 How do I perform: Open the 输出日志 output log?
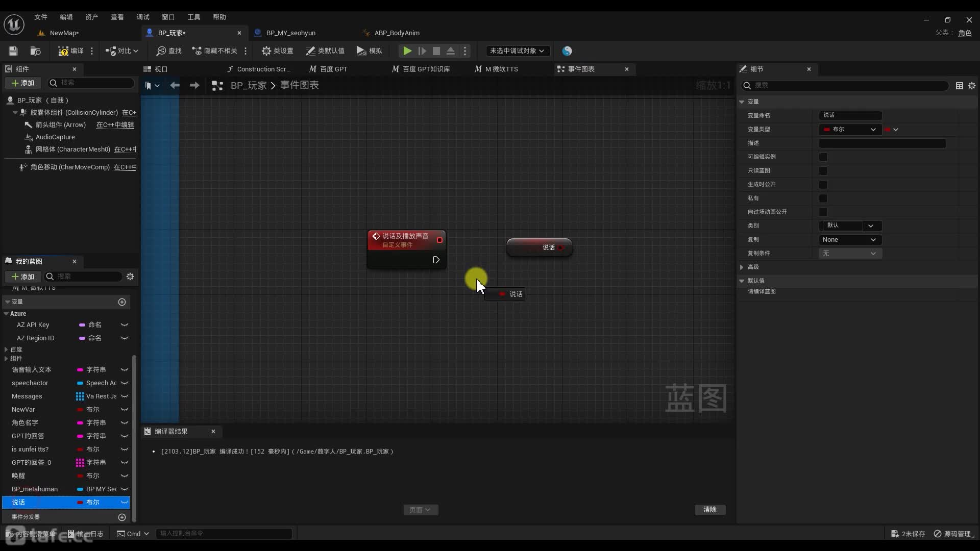pyautogui.click(x=85, y=534)
